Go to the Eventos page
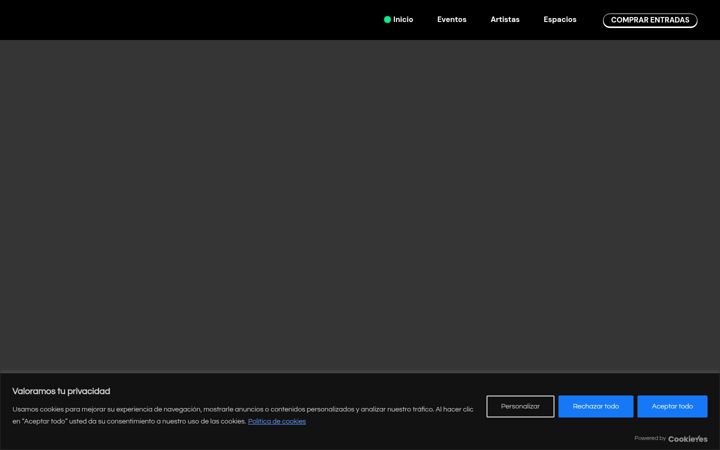Image resolution: width=720 pixels, height=450 pixels. coord(451,20)
